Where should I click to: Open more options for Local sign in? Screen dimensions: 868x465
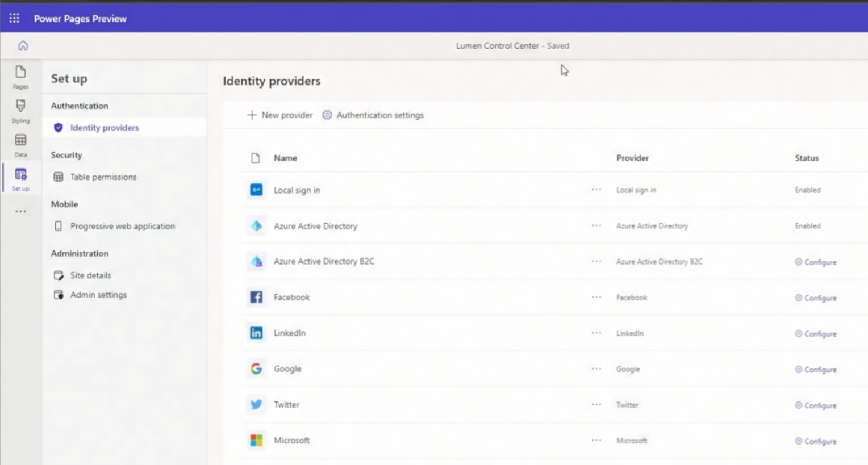596,190
